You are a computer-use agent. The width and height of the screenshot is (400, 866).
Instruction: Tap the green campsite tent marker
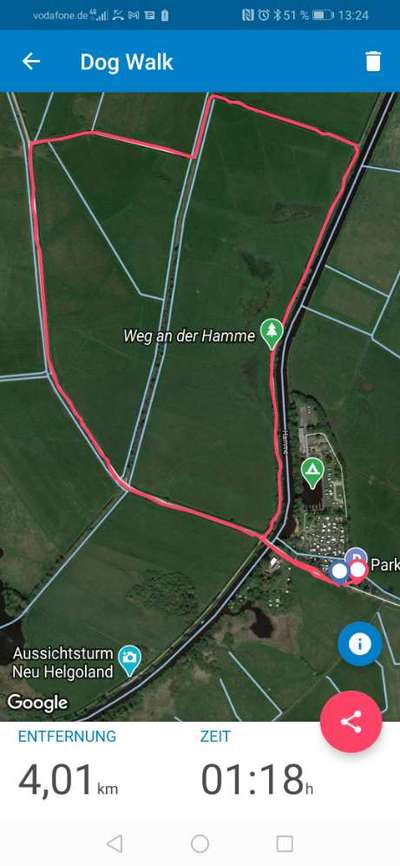pos(312,472)
